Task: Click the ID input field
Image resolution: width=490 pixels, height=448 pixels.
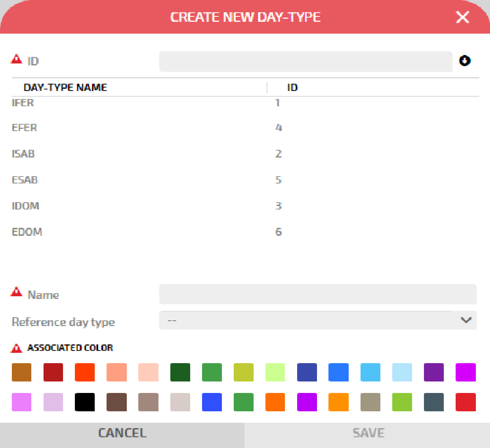Action: coord(306,62)
